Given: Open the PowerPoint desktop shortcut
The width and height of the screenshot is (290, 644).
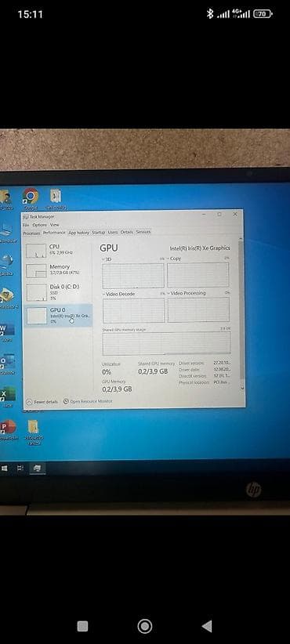Looking at the screenshot, I should [8, 427].
